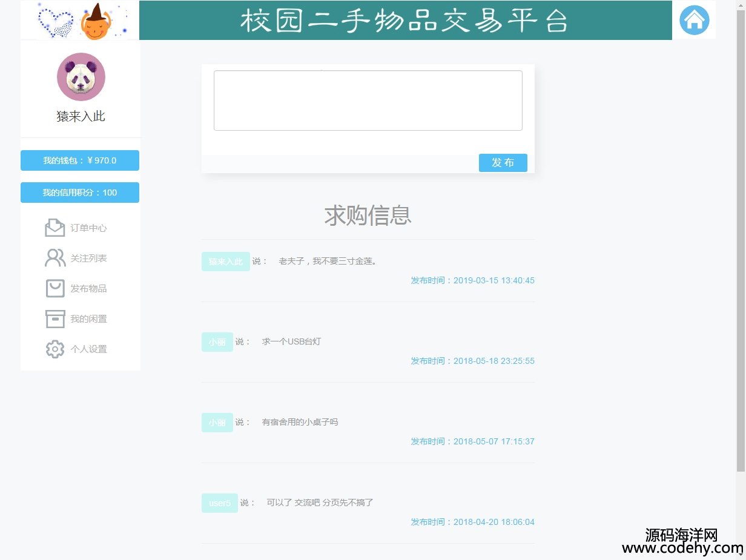Click the 求购信息 heading
The width and height of the screenshot is (746, 560).
[368, 216]
